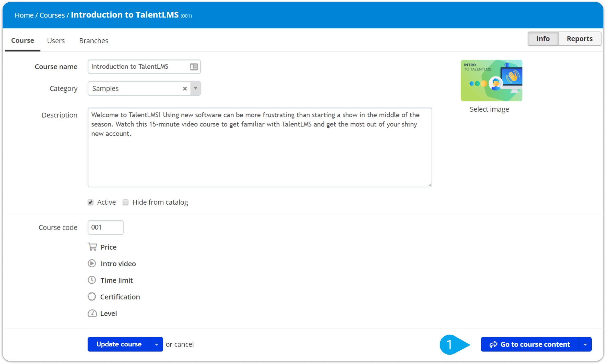The height and width of the screenshot is (364, 606).
Task: Click the Intro video play icon
Action: point(92,263)
